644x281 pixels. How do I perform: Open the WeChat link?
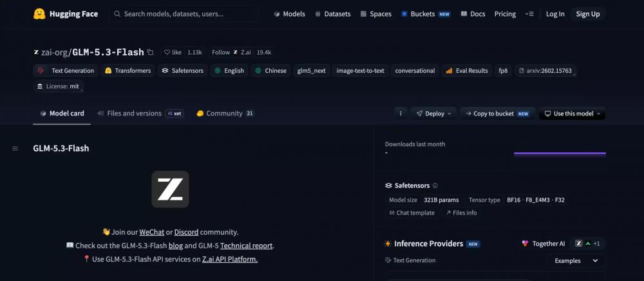click(151, 232)
